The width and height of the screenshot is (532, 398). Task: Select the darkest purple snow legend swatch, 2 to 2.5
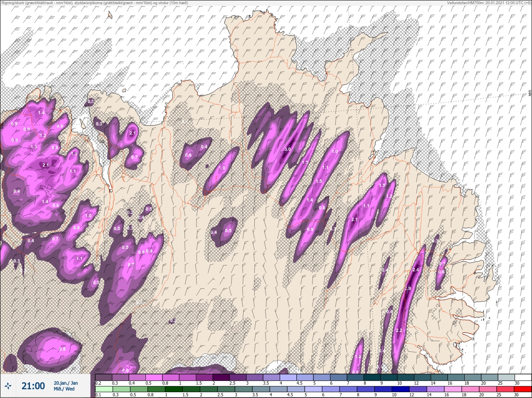pos(222,377)
